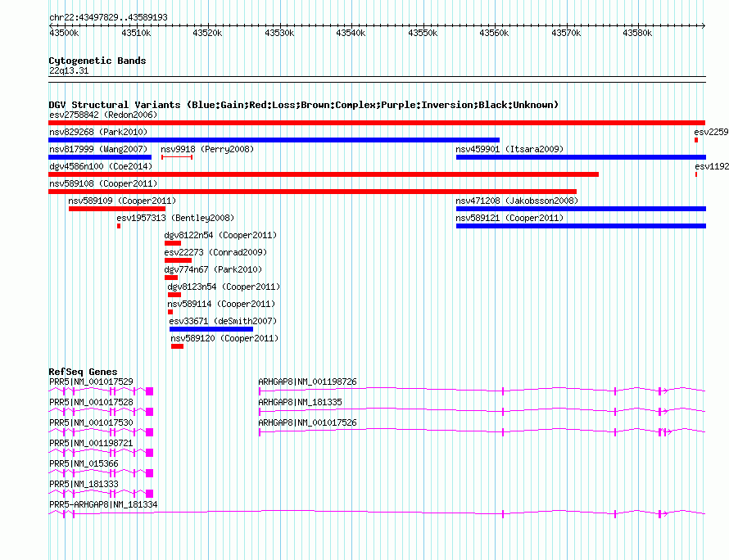The height and width of the screenshot is (560, 729).
Task: Click the esv2758842 (Redon2006) variant label
Action: coord(103,115)
